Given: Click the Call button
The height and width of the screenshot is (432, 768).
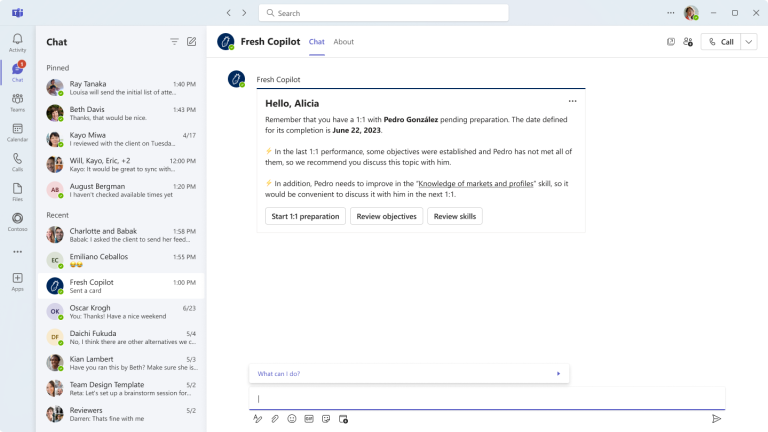Looking at the screenshot, I should [x=721, y=42].
